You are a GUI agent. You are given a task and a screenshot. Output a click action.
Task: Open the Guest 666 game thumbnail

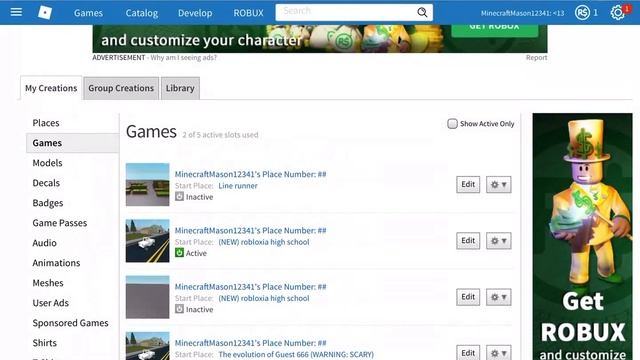[147, 346]
